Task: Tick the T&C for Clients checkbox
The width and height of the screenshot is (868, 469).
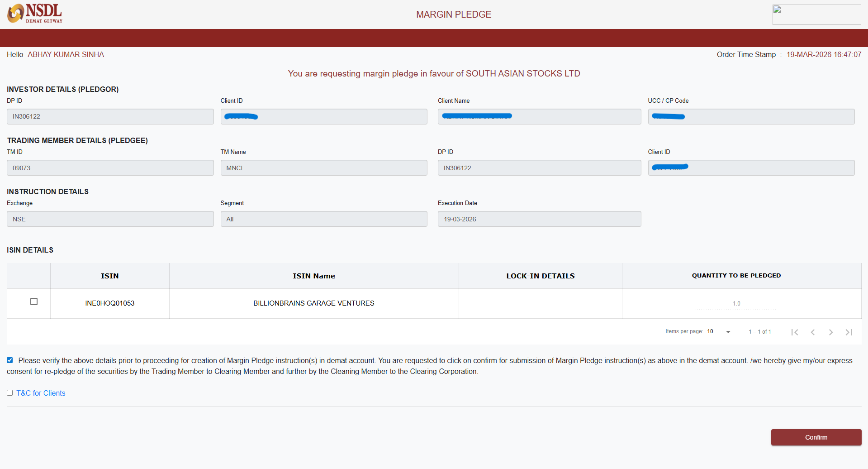Action: [9, 393]
